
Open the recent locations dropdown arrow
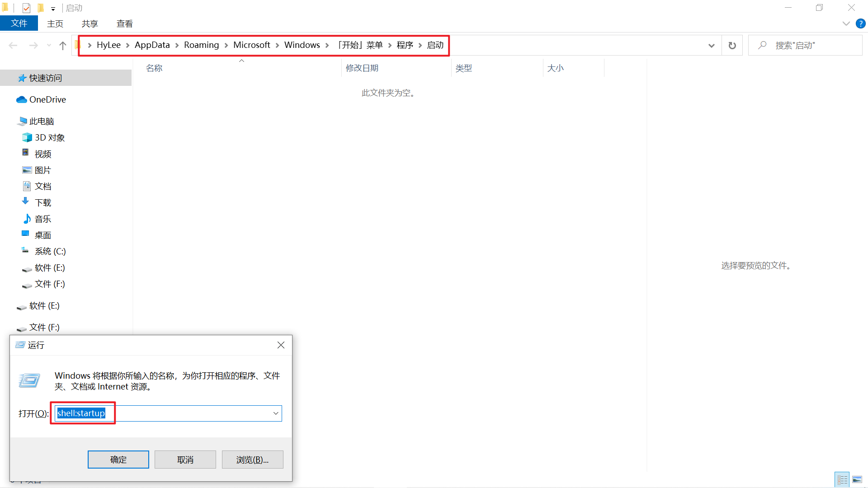click(49, 45)
